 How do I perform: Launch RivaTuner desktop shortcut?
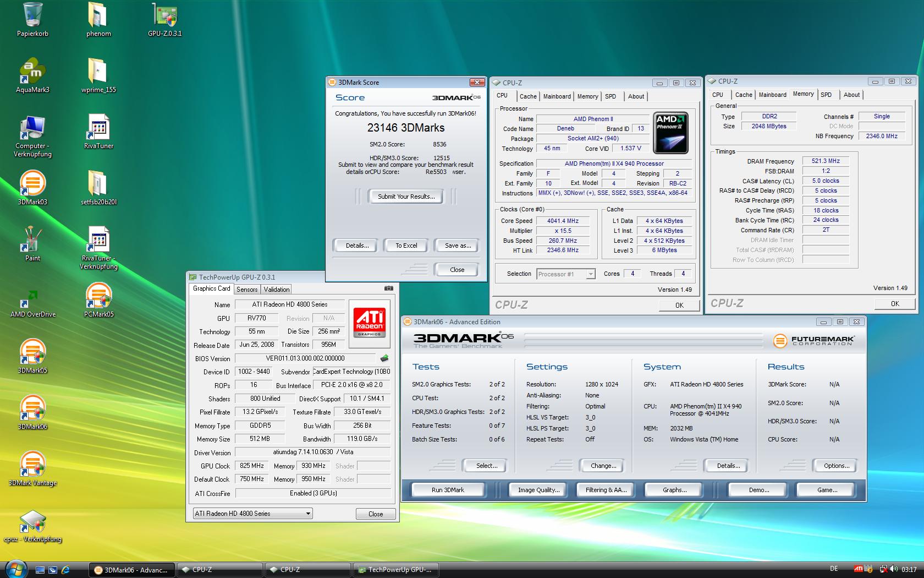click(98, 132)
